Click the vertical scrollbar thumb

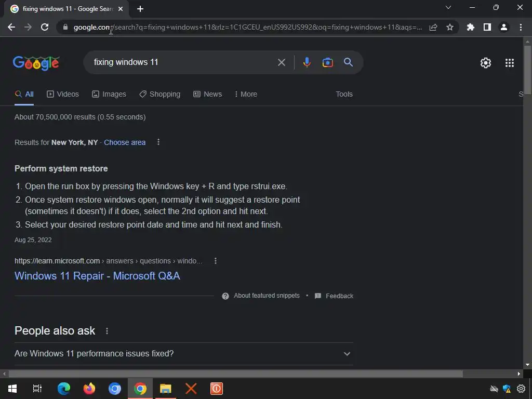coord(527,70)
